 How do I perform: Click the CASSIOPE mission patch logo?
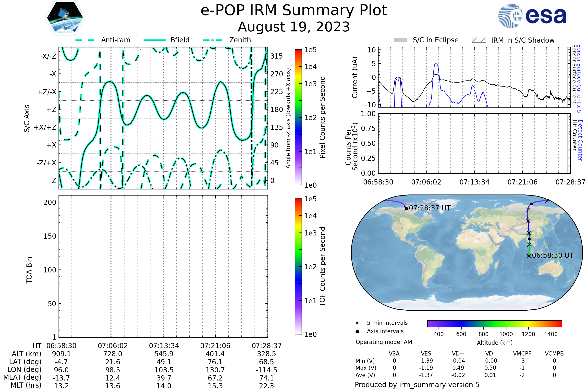tap(65, 18)
